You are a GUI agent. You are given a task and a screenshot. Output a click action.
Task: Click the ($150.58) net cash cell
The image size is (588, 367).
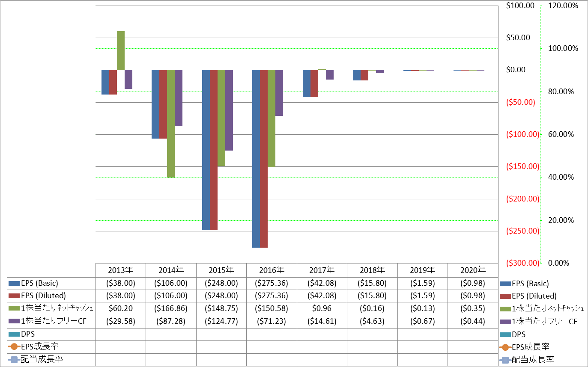[272, 309]
